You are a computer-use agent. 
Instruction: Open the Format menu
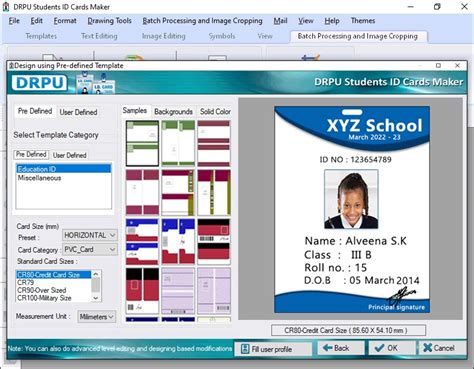coord(65,21)
